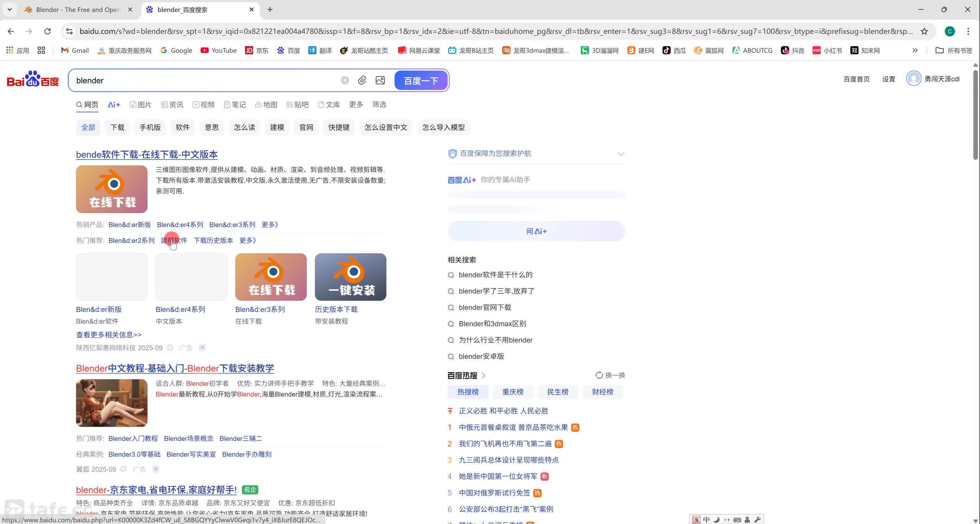
Task: Reload the current page
Action: coord(47,31)
